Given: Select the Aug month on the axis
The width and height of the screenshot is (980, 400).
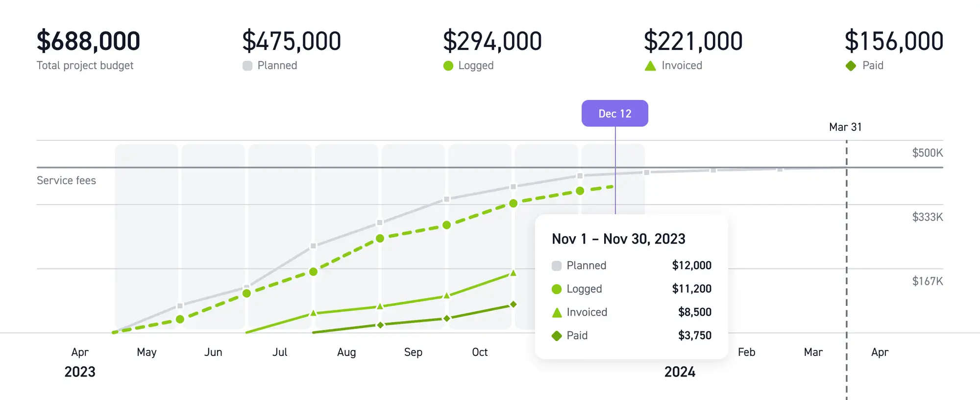Looking at the screenshot, I should pyautogui.click(x=346, y=352).
